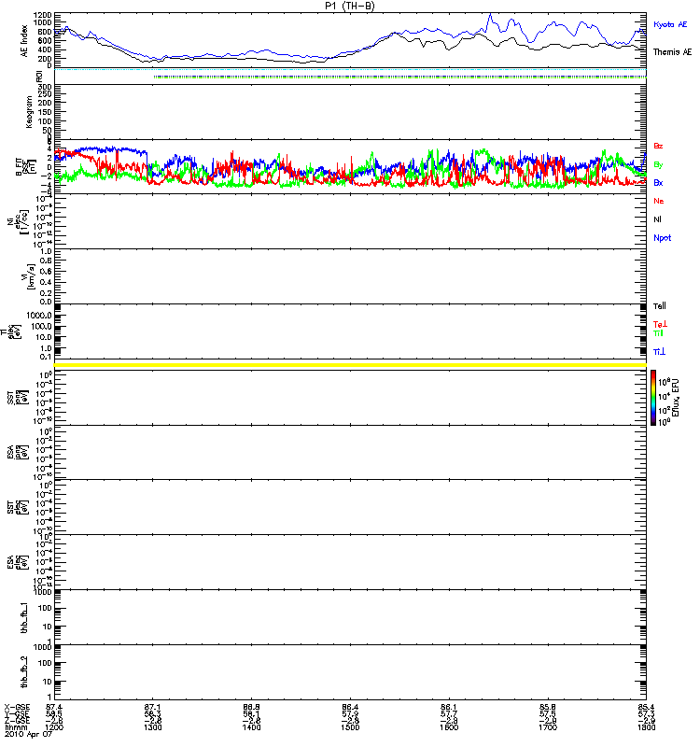Click the black 'Te||' legend label

660,306
